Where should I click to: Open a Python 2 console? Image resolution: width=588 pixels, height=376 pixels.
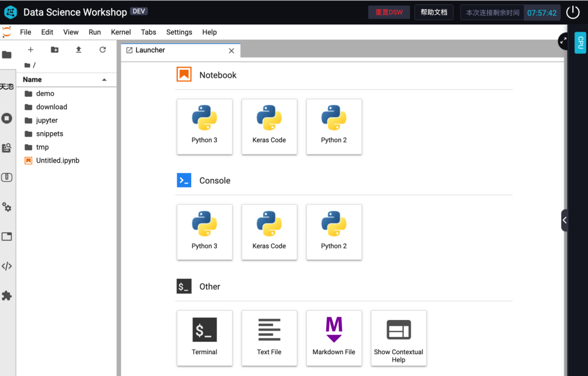tap(334, 232)
